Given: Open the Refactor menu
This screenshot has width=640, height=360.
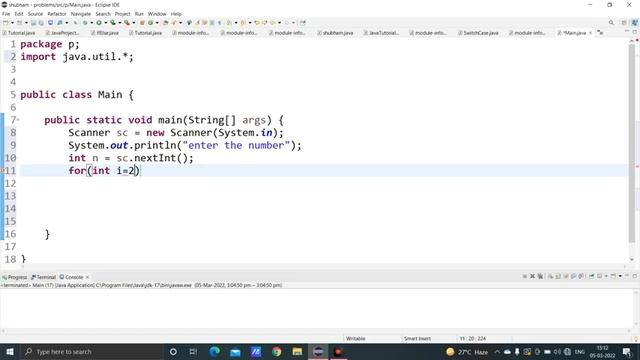Looking at the screenshot, I should pyautogui.click(x=57, y=14).
